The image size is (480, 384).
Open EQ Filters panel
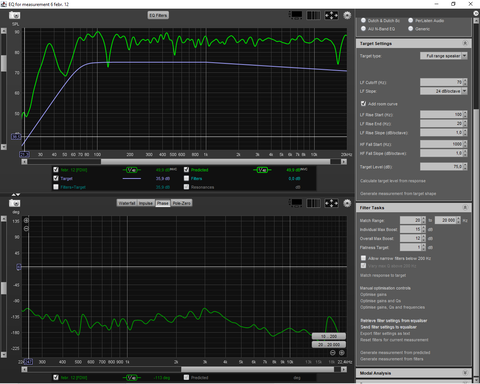158,15
